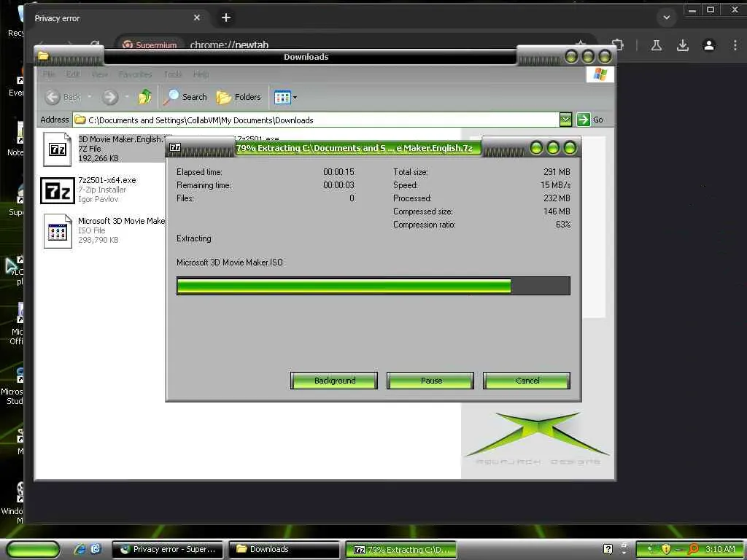747x560 pixels.
Task: Click the orange magnifier tray icon
Action: pyautogui.click(x=693, y=549)
